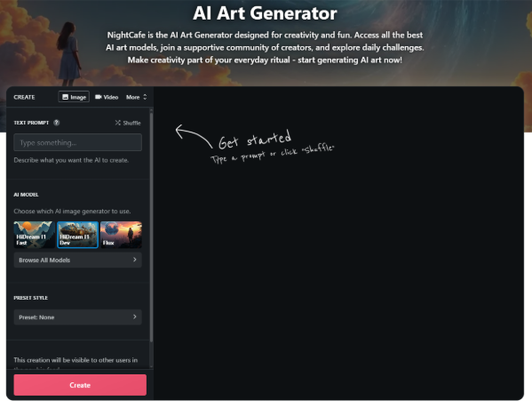Focus the Type something prompt field
Image resolution: width=532 pixels, height=401 pixels.
pos(77,142)
